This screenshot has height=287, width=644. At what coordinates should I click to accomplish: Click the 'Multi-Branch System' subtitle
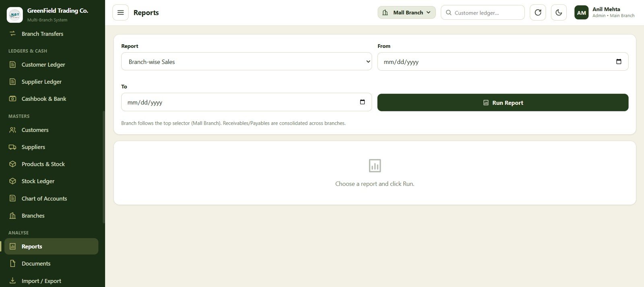(x=47, y=20)
